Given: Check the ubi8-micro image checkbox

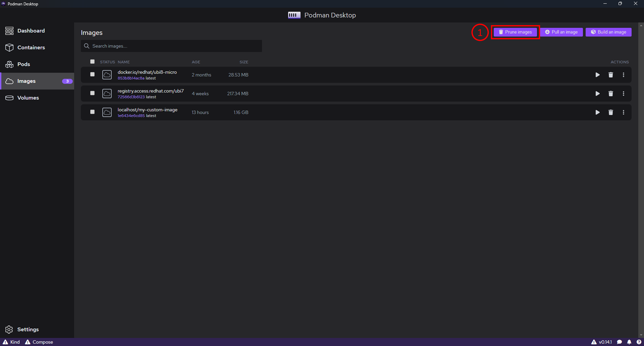Looking at the screenshot, I should [x=92, y=74].
